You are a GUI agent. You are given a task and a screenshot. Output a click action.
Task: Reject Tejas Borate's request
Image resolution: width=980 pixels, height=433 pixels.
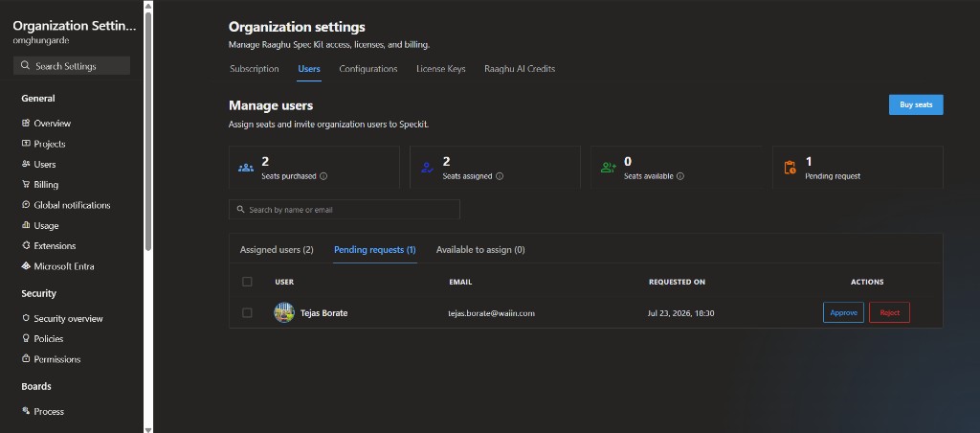click(x=889, y=313)
